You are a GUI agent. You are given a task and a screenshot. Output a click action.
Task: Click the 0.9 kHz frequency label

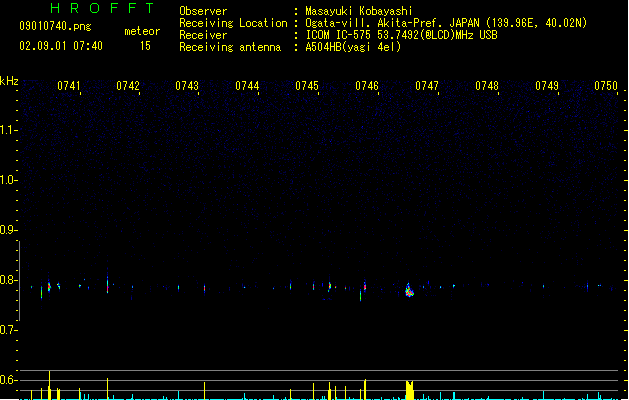(x=8, y=230)
